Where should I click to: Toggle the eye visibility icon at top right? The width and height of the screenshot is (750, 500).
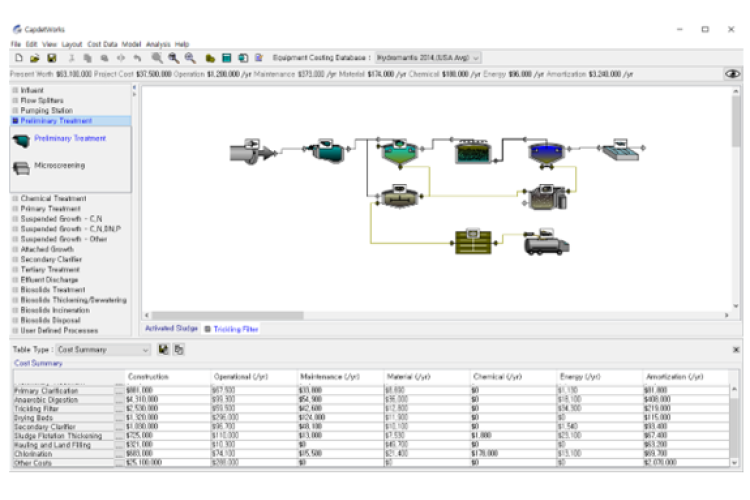coord(732,74)
